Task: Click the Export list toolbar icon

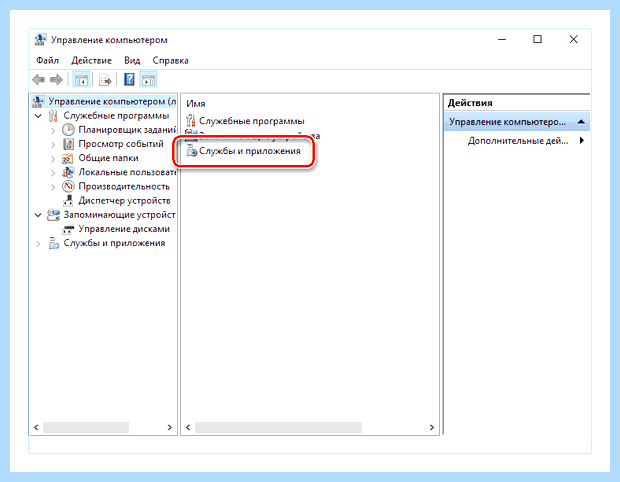Action: click(x=105, y=80)
